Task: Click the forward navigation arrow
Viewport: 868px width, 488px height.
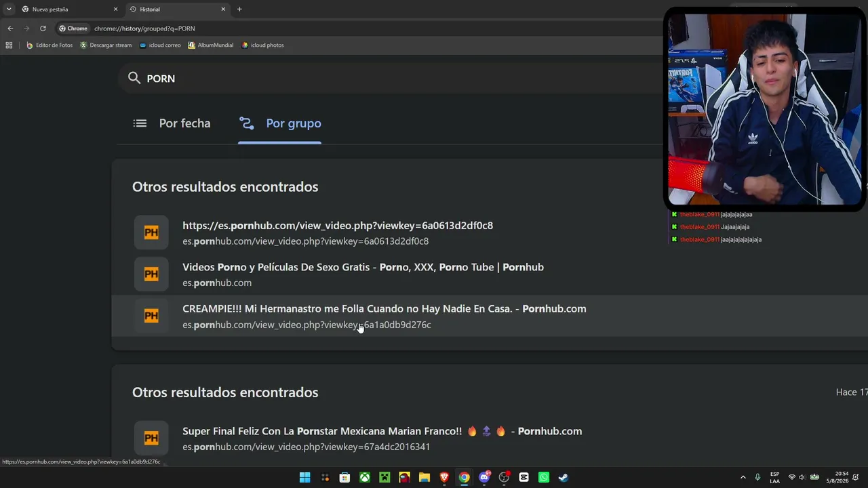Action: point(26,28)
